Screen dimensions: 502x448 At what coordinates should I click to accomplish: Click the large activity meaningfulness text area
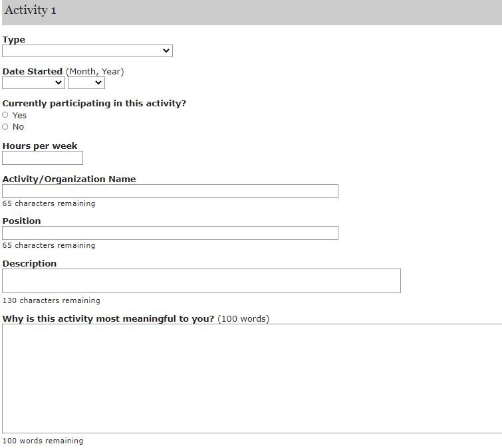[x=251, y=379]
